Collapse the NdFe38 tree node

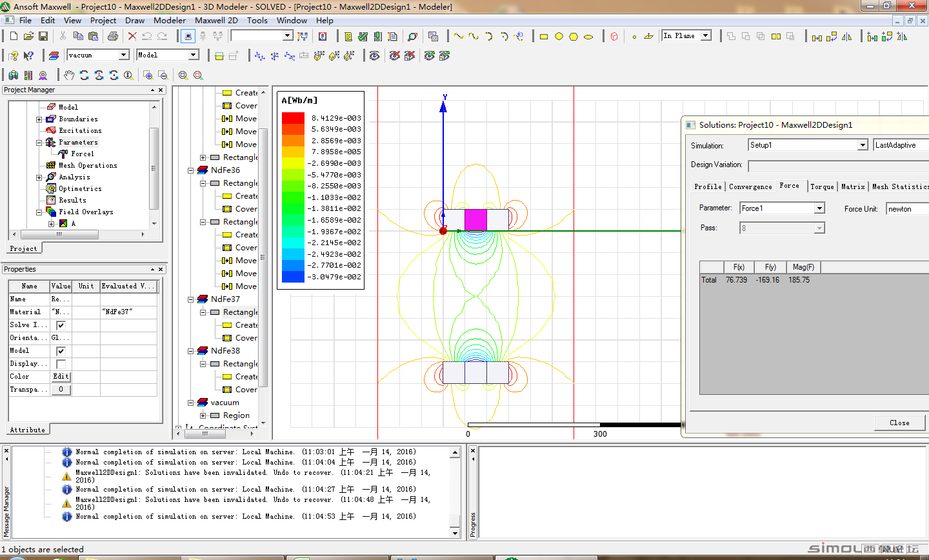[191, 351]
